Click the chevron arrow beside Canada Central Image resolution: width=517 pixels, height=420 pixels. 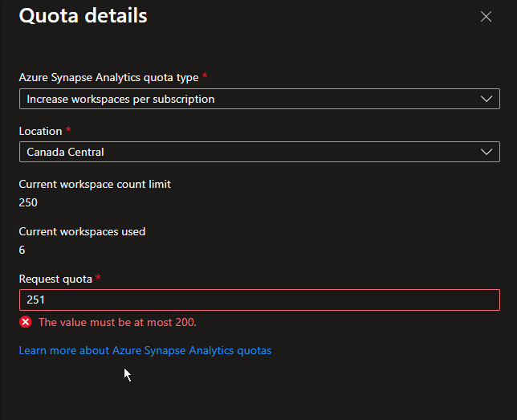point(485,152)
